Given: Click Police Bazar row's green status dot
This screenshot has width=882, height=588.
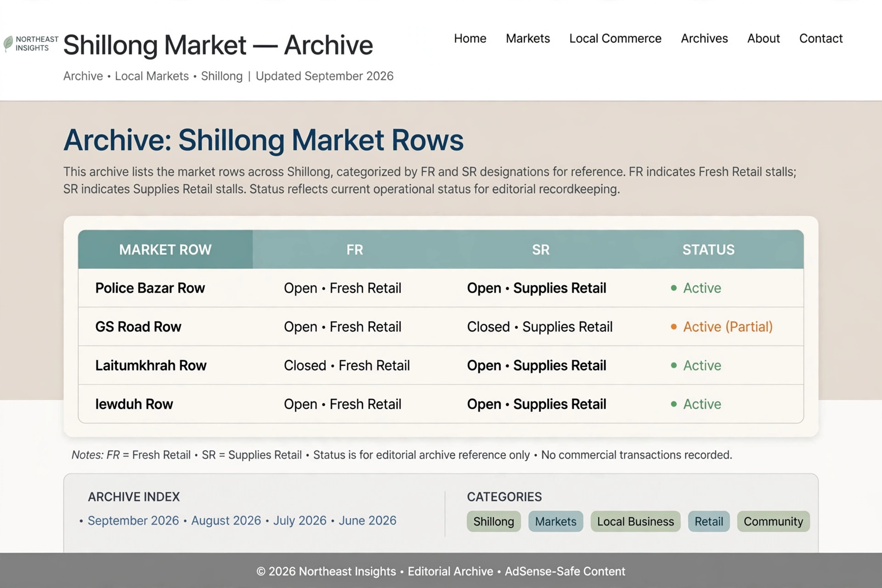Looking at the screenshot, I should tap(673, 288).
